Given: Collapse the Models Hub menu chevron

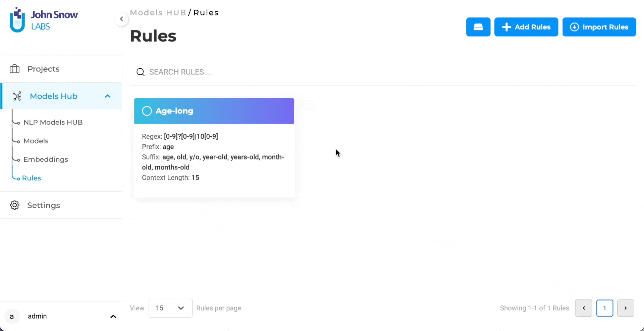Looking at the screenshot, I should click(x=108, y=96).
